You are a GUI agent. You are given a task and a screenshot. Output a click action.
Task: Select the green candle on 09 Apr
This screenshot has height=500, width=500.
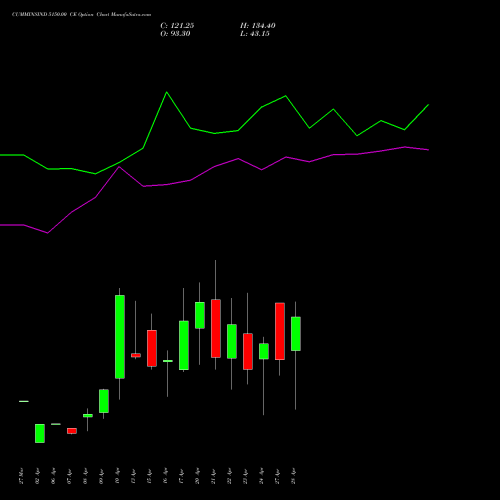(104, 401)
